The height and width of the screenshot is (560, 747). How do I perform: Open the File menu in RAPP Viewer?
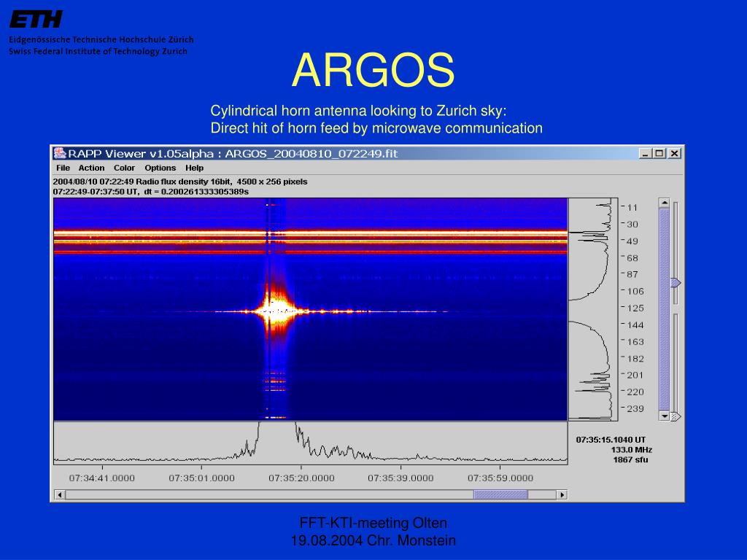pyautogui.click(x=63, y=168)
